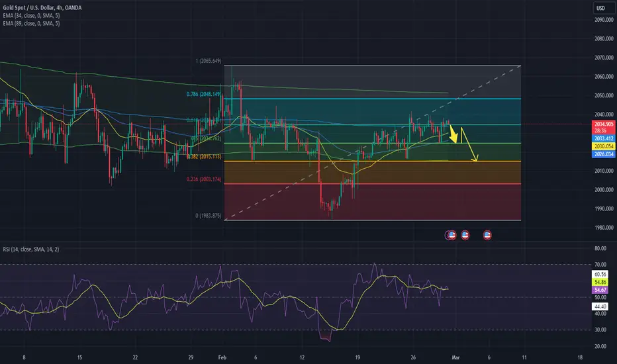Click the 2090.000 price axis label
The image size is (617, 364).
[604, 20]
